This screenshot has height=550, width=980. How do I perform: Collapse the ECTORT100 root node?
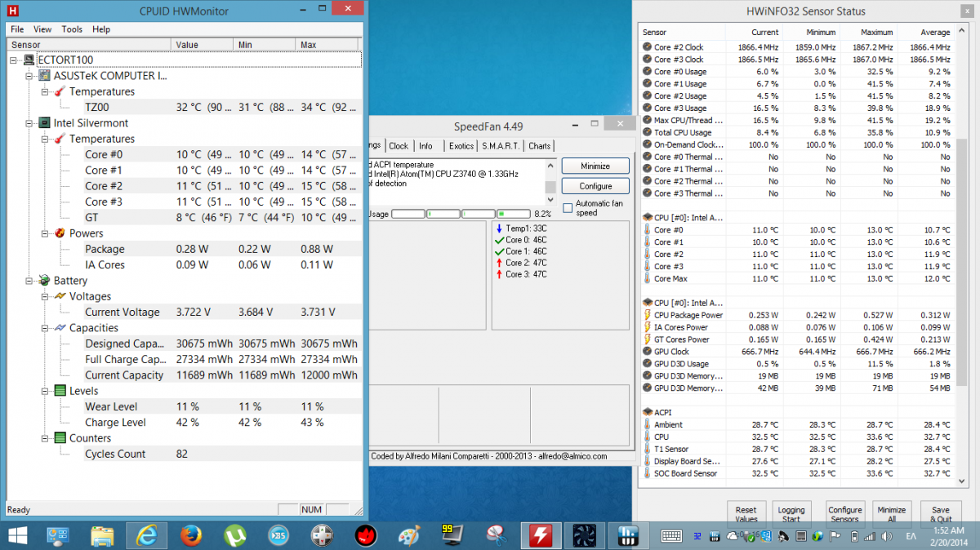[14, 60]
